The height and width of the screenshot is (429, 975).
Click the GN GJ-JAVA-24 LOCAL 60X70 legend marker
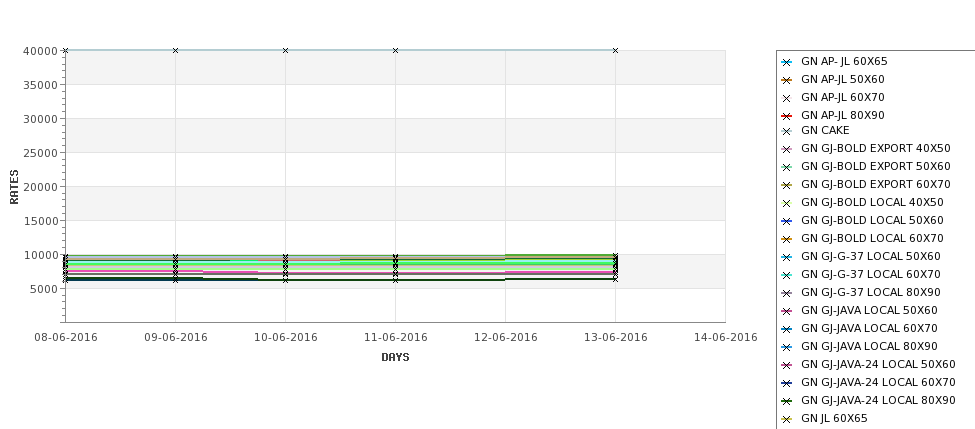point(786,383)
